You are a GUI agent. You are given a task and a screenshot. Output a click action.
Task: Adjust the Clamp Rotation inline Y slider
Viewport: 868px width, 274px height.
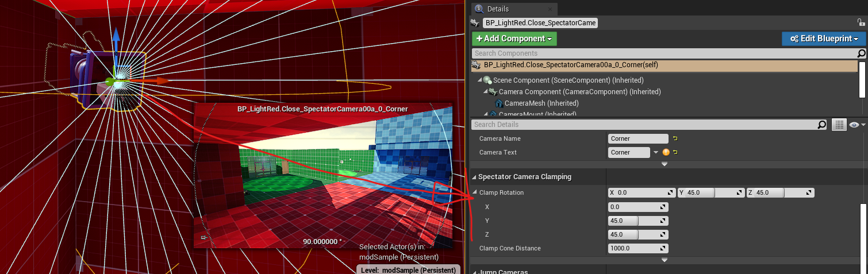tap(711, 192)
